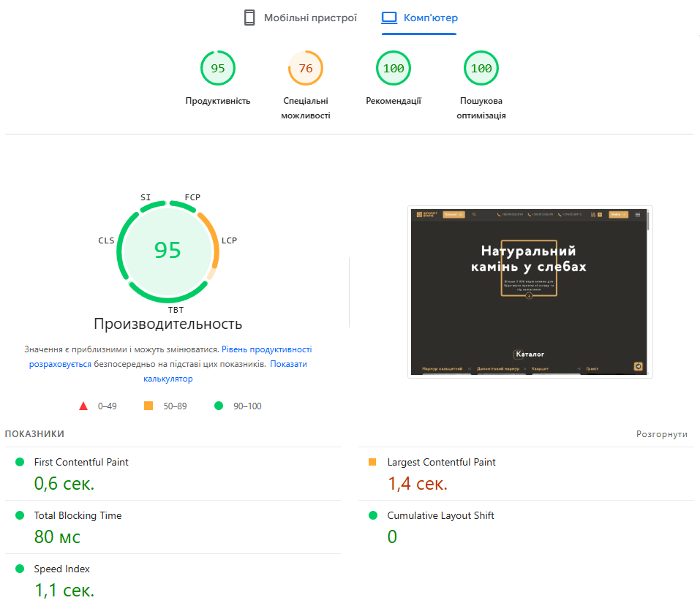The width and height of the screenshot is (700, 603).
Task: Open the Спеціальні можливості score gauge 76
Action: (306, 68)
